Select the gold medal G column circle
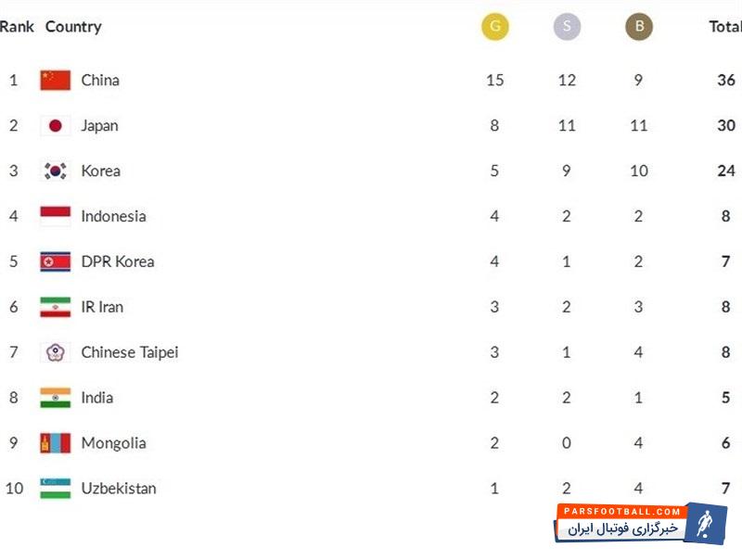 coord(494,27)
